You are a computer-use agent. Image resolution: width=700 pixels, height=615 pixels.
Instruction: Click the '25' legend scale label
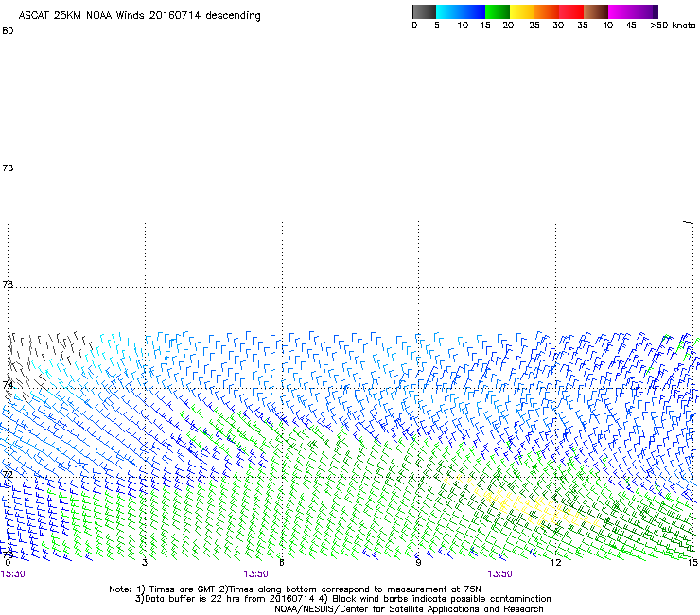[534, 26]
